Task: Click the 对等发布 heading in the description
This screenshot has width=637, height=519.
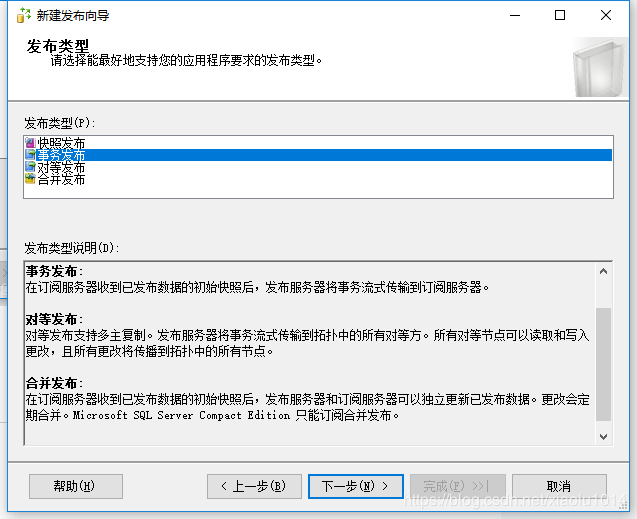Action: tap(52, 319)
